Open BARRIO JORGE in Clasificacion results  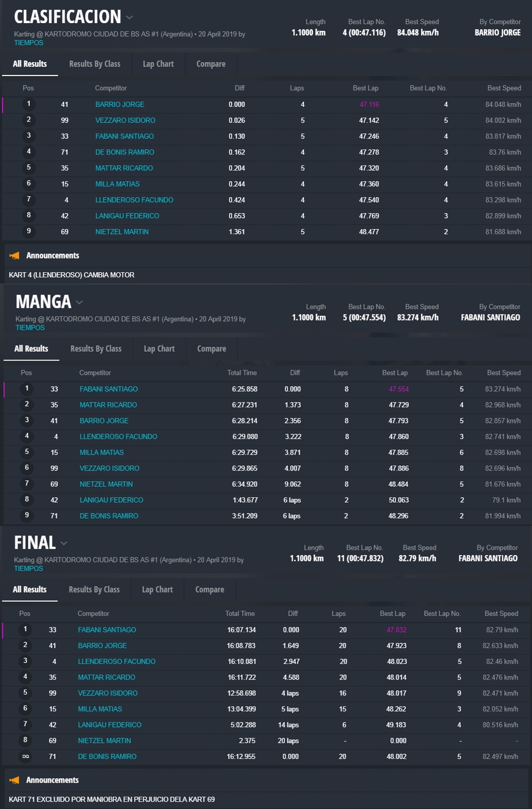[120, 104]
